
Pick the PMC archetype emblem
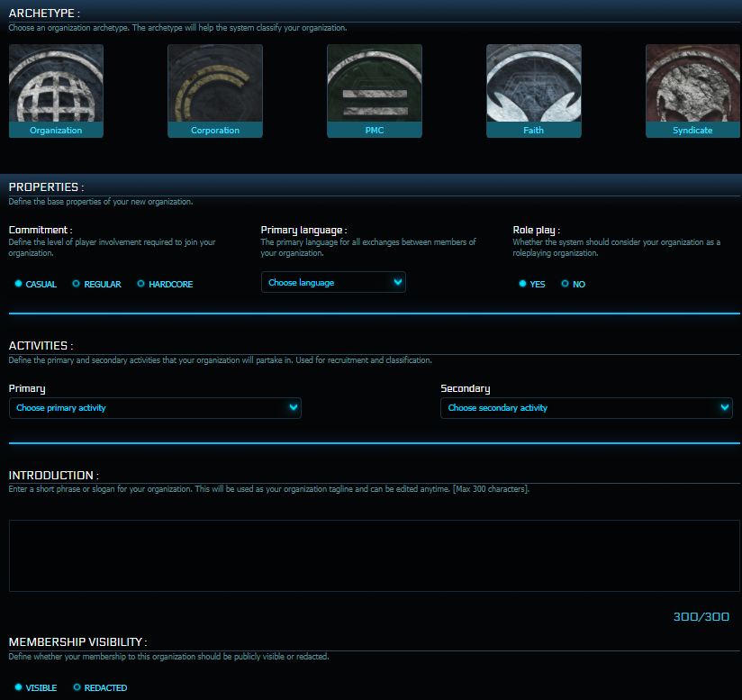pyautogui.click(x=375, y=91)
